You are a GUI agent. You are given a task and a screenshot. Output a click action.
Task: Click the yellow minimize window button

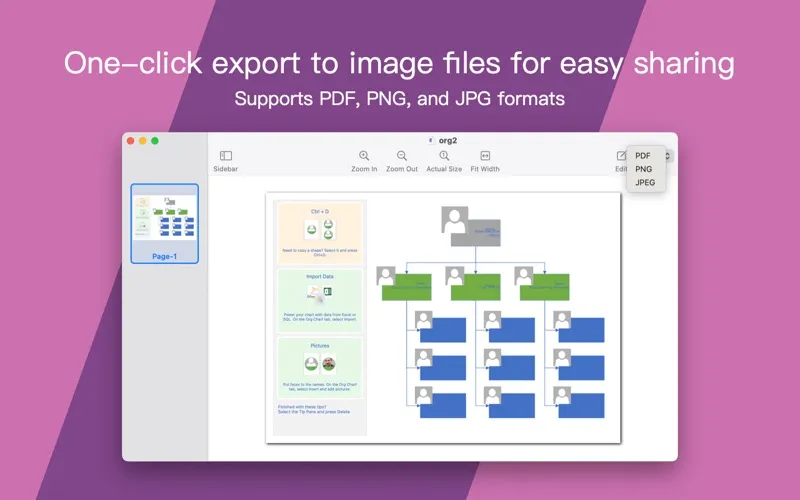pyautogui.click(x=143, y=141)
